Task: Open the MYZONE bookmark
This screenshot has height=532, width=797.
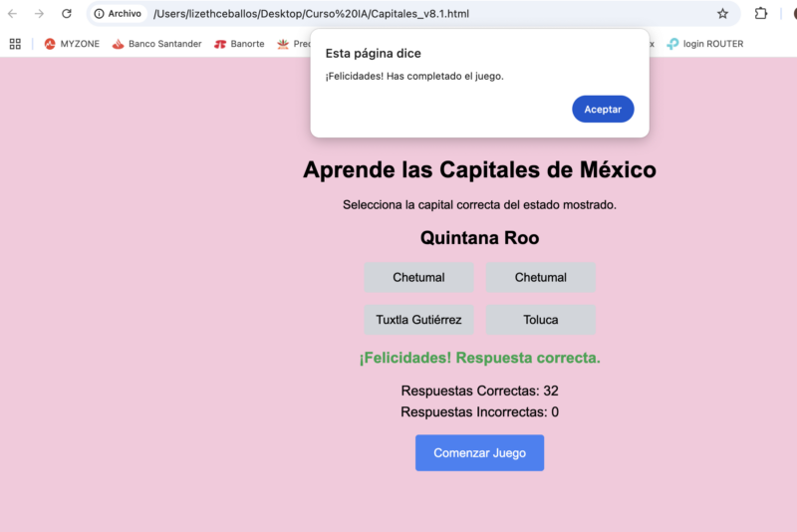Action: click(72, 44)
